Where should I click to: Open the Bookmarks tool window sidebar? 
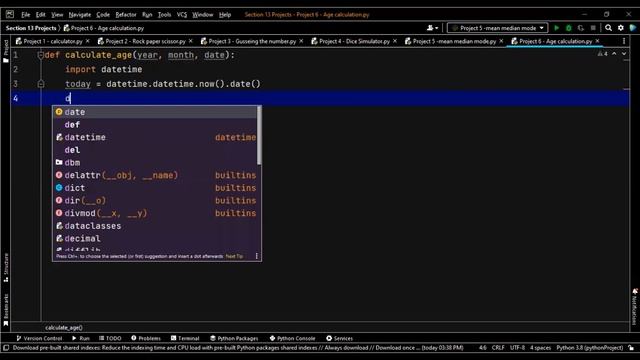click(x=6, y=309)
